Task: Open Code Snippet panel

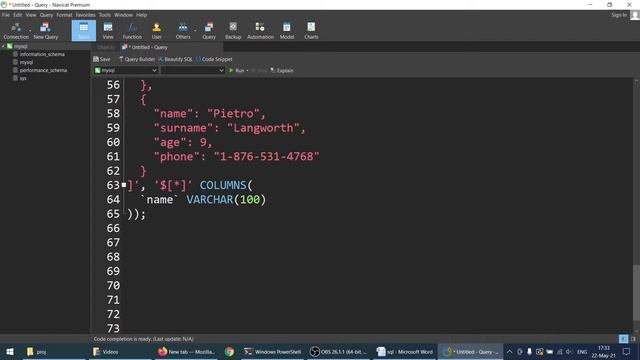Action: [x=214, y=59]
